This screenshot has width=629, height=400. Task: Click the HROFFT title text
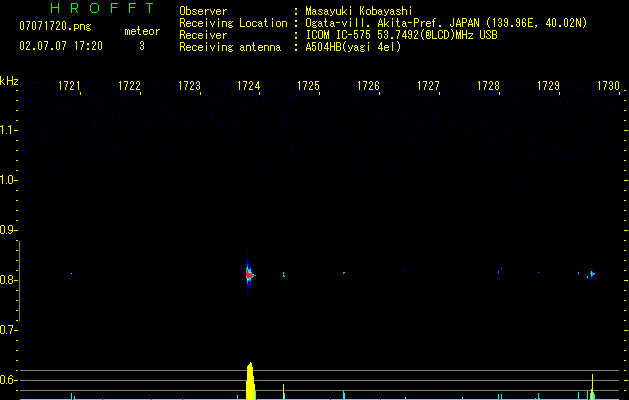pos(103,8)
